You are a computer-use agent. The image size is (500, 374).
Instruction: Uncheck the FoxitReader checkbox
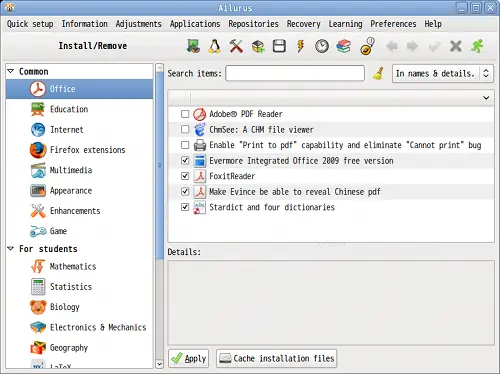click(x=185, y=176)
